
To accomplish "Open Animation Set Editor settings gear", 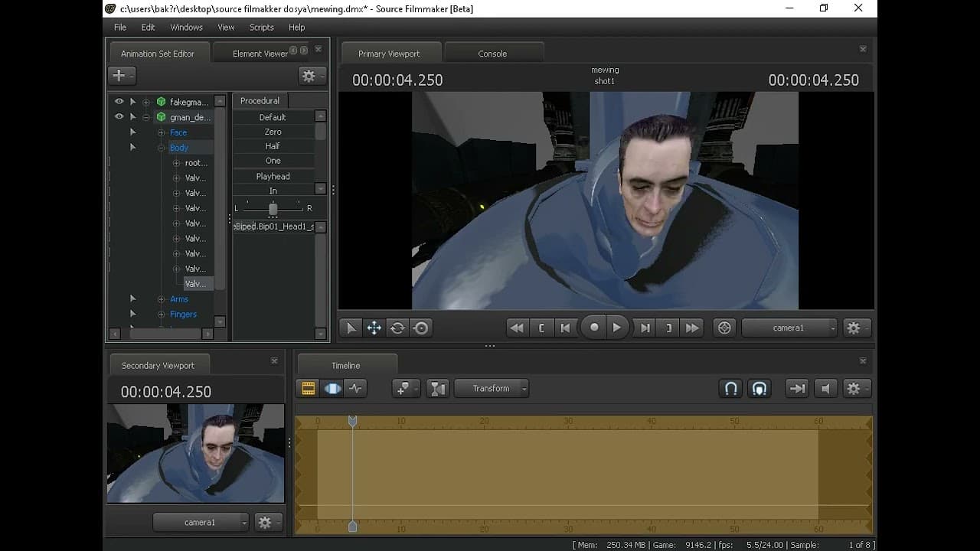I will (312, 75).
